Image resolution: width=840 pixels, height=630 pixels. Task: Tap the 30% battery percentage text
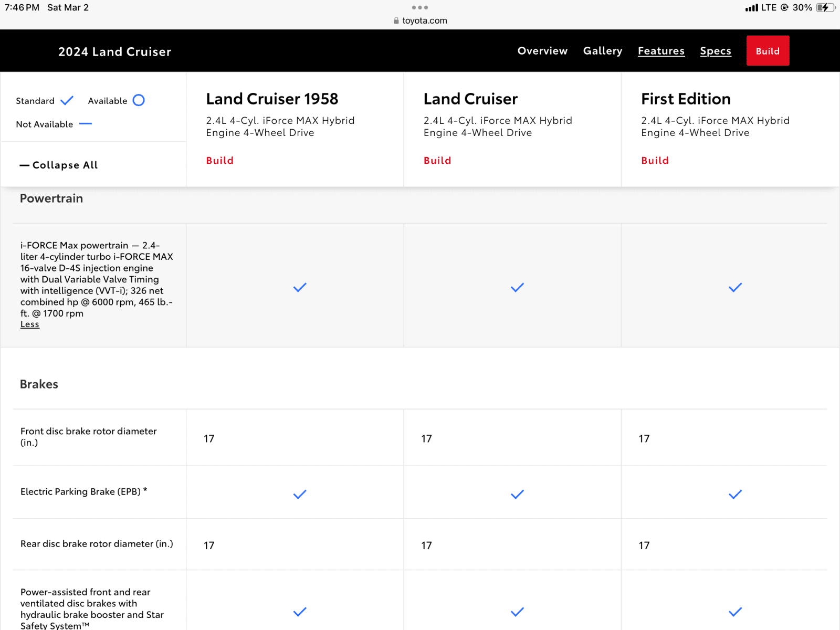[802, 7]
